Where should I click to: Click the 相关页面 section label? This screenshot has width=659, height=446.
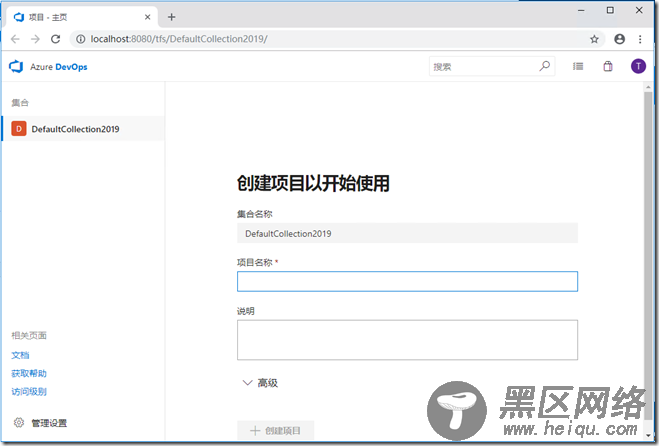coord(29,335)
